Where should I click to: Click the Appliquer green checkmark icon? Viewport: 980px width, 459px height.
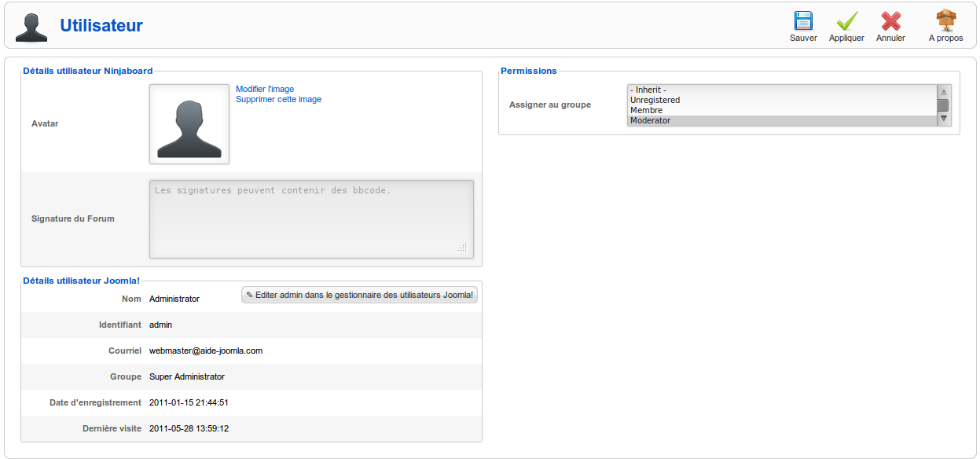coord(846,21)
